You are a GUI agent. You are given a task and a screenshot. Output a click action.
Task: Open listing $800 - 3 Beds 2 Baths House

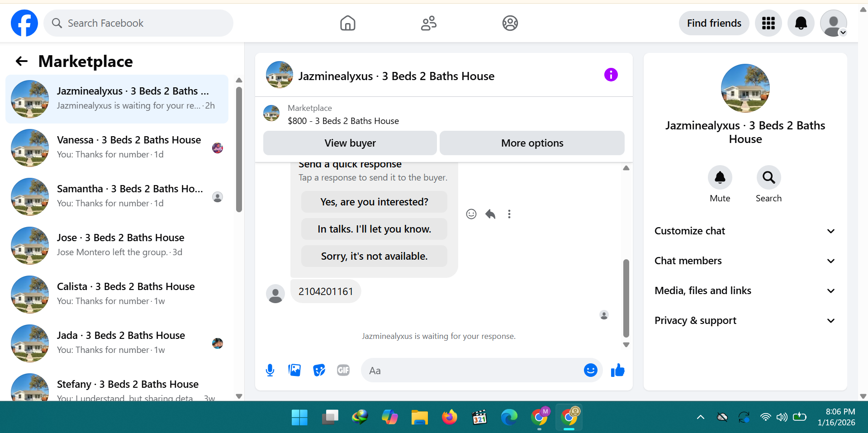[x=343, y=121]
